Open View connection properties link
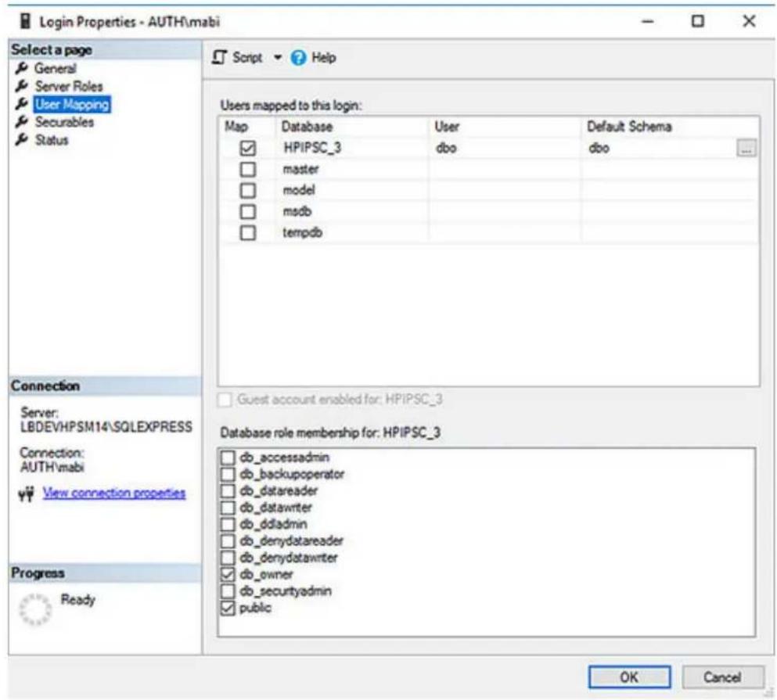Image resolution: width=777 pixels, height=700 pixels. pos(114,493)
